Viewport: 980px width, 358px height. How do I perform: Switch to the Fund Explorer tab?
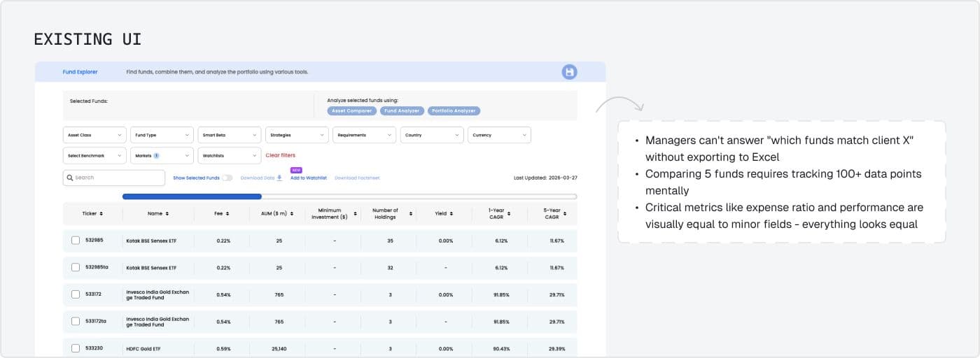point(80,72)
